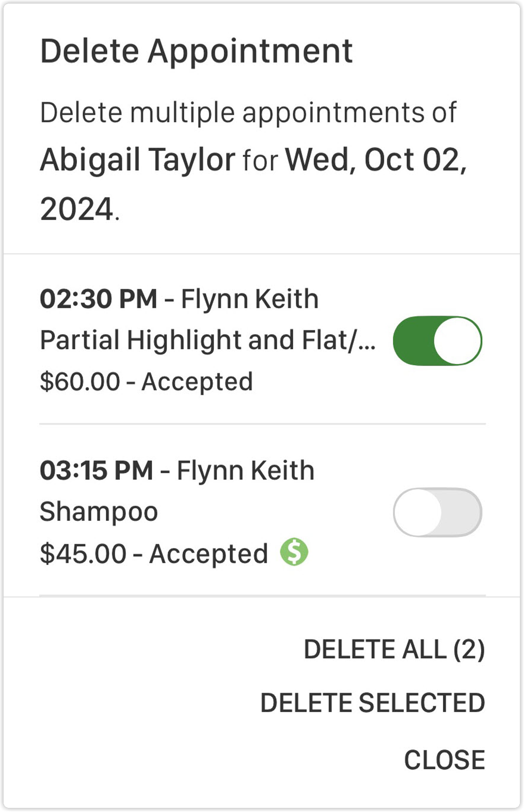Click Flynn Keith in the 02:30 PM row

tap(250, 299)
